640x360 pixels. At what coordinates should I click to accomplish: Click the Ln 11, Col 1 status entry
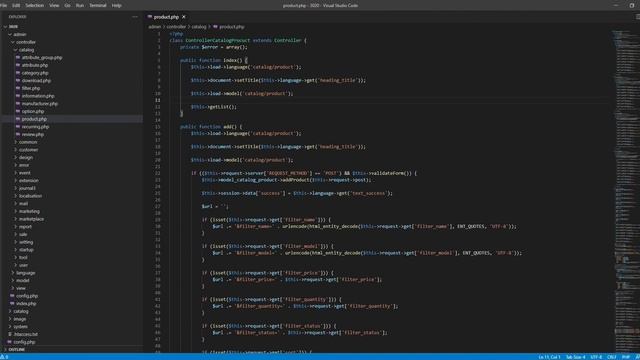pyautogui.click(x=549, y=357)
